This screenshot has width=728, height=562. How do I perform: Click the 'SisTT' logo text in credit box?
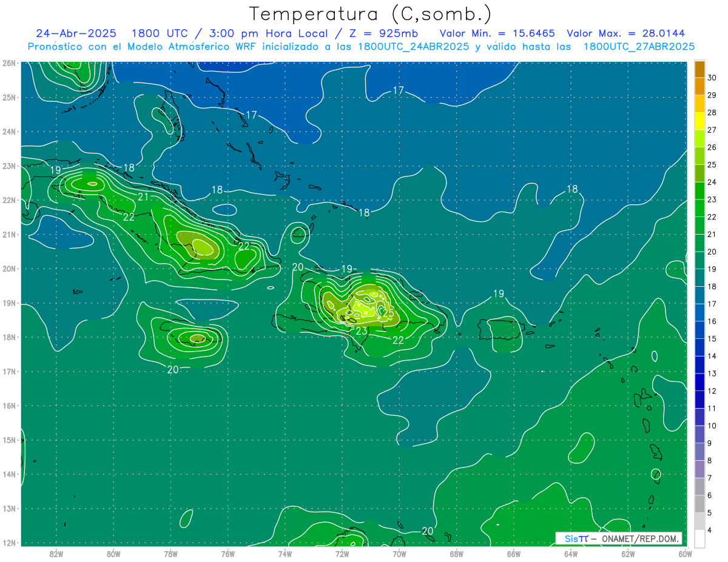576,538
